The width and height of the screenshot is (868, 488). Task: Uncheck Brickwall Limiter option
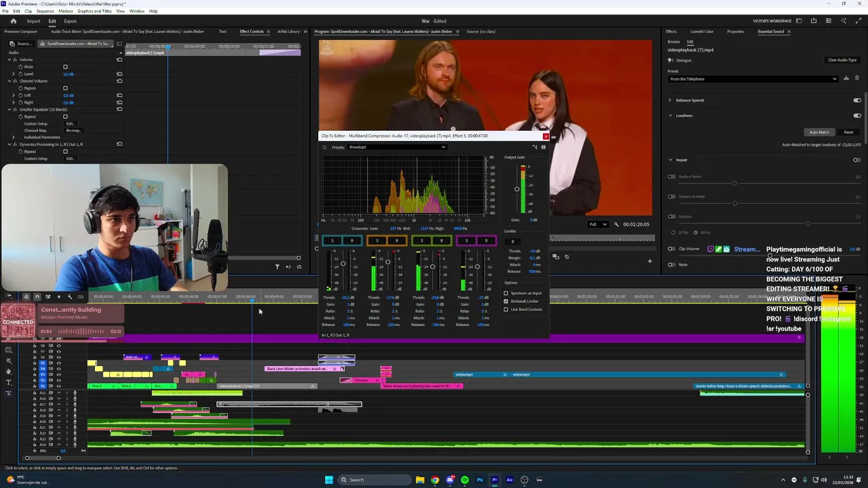tap(506, 302)
